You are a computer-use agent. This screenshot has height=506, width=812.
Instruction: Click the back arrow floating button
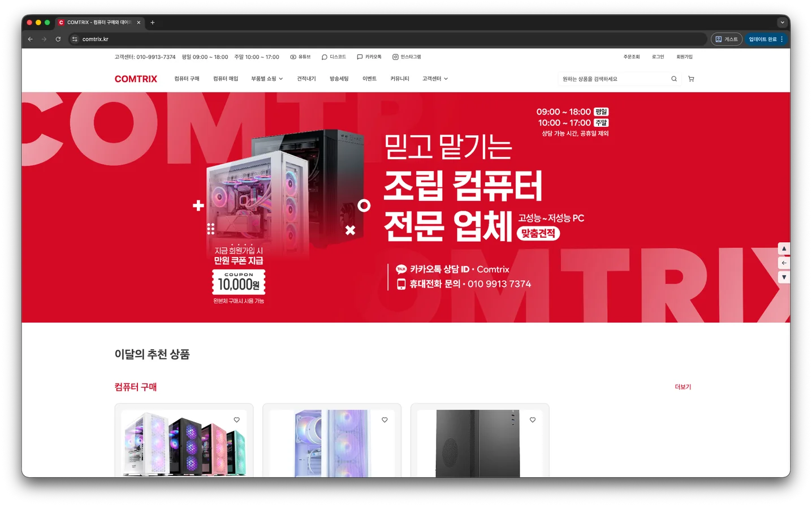784,263
